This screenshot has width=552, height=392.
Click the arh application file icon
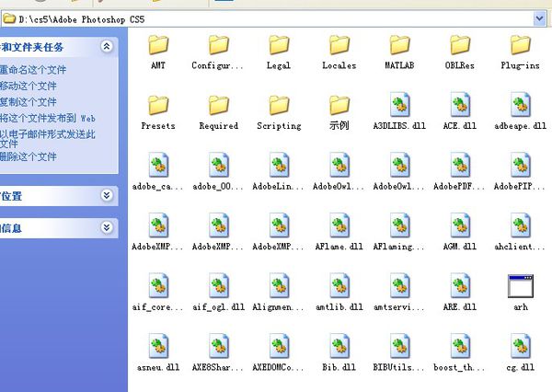click(520, 287)
